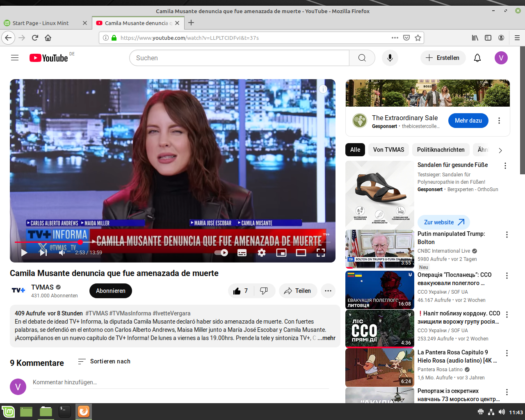This screenshot has width=525, height=420.
Task: Open YouTube notifications bell
Action: coord(477,58)
